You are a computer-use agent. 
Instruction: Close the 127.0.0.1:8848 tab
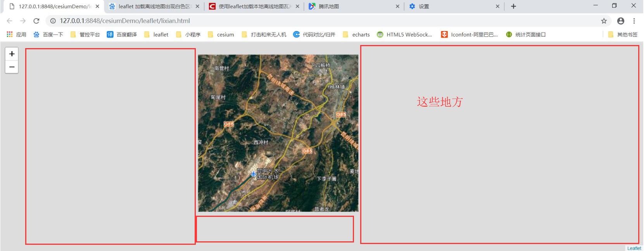pos(97,6)
